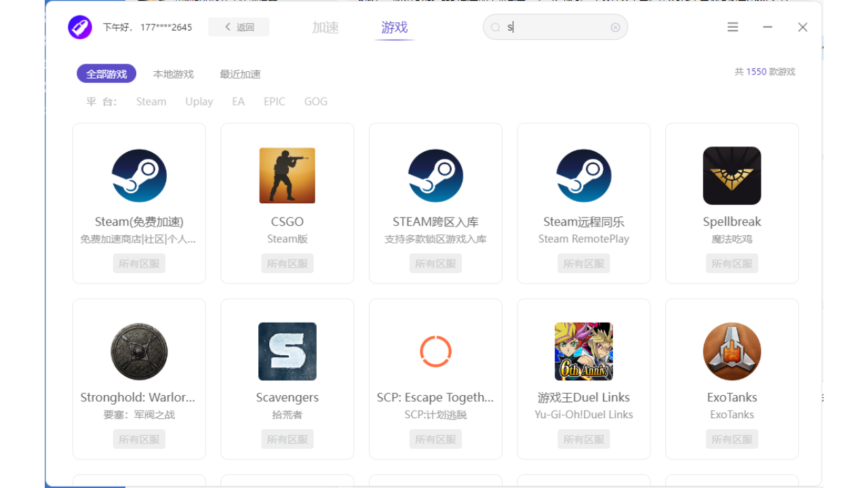Click the Steam RemotePlay subtitle
Screen dimensions: 868x488
pyautogui.click(x=583, y=239)
